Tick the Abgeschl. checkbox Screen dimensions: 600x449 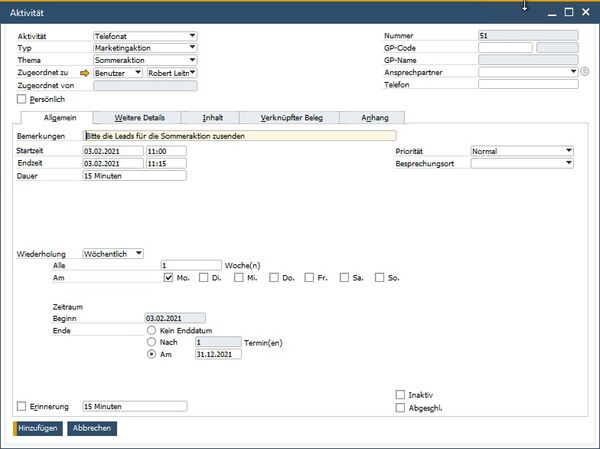400,408
